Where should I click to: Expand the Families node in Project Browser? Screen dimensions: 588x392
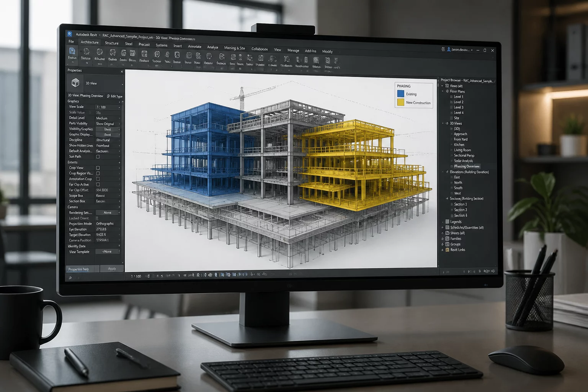pyautogui.click(x=443, y=238)
